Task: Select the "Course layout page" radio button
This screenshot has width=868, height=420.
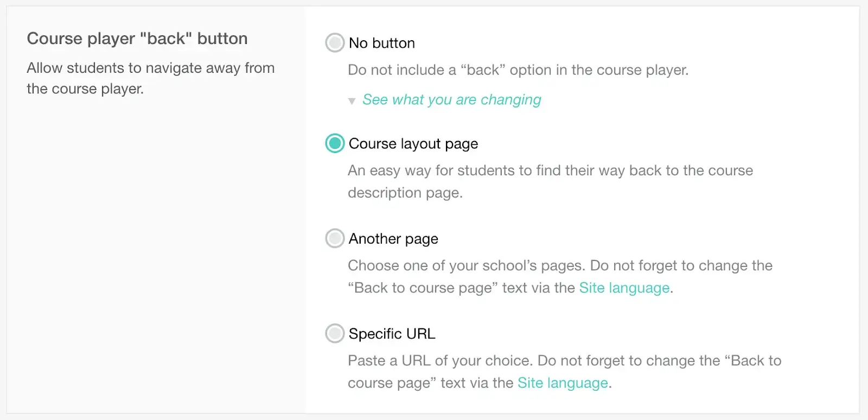Action: click(x=335, y=143)
